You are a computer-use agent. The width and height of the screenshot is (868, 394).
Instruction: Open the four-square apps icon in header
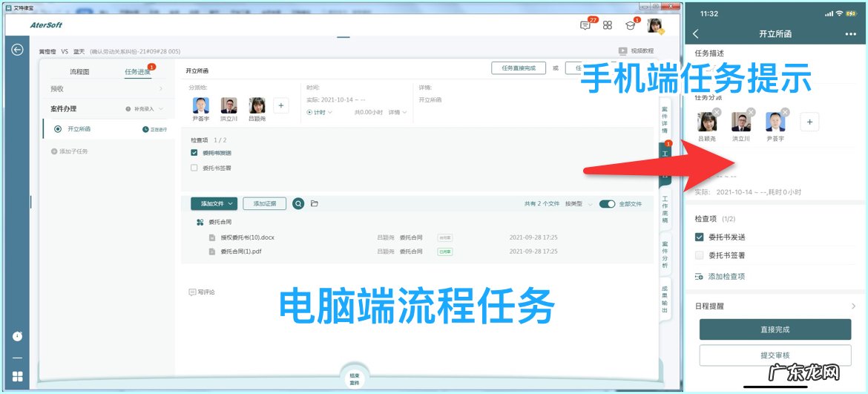coord(608,25)
